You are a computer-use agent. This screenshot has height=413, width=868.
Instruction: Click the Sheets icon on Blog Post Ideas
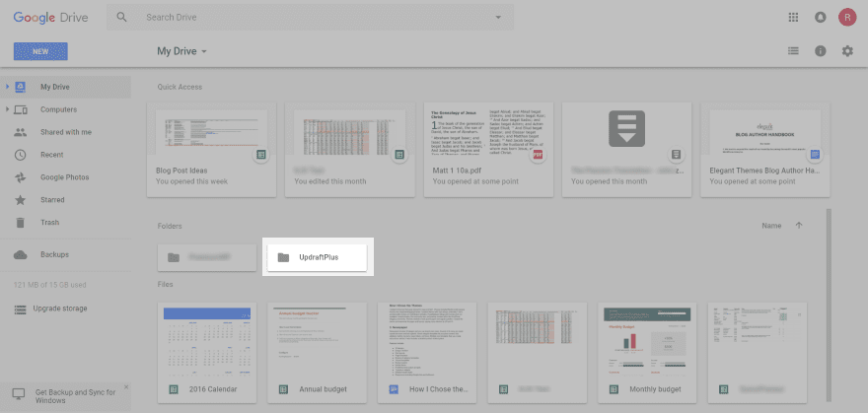pyautogui.click(x=260, y=155)
